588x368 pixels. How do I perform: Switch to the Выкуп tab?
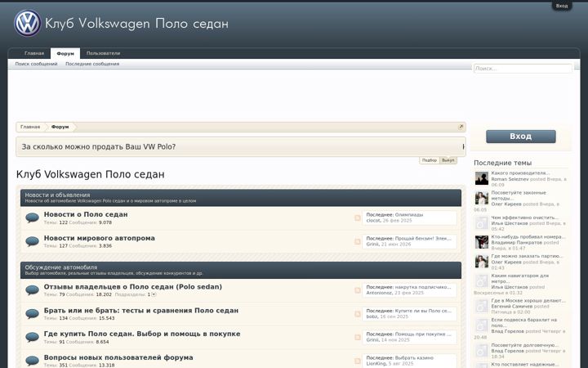(x=448, y=160)
